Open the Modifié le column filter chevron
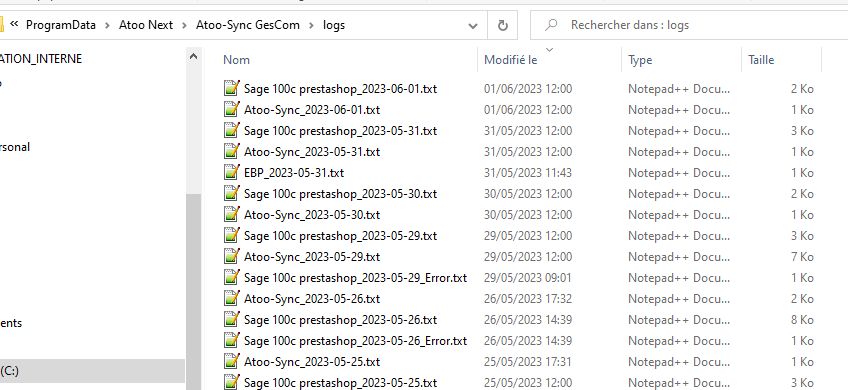This screenshot has height=390, width=848. tap(549, 50)
